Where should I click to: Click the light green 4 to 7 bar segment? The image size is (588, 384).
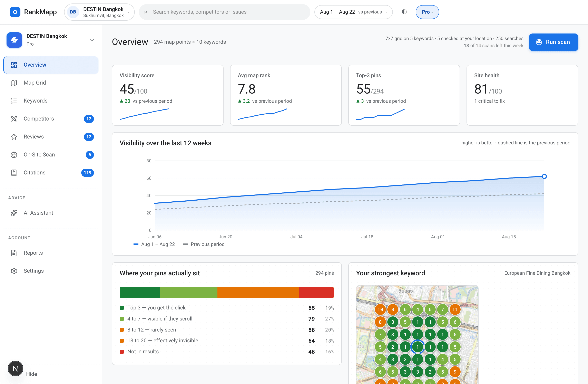click(x=188, y=292)
